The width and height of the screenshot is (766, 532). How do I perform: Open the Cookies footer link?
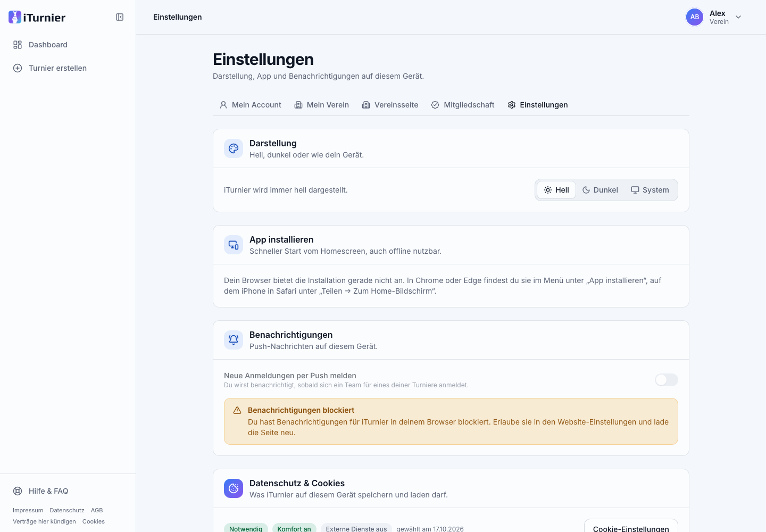[x=94, y=521]
